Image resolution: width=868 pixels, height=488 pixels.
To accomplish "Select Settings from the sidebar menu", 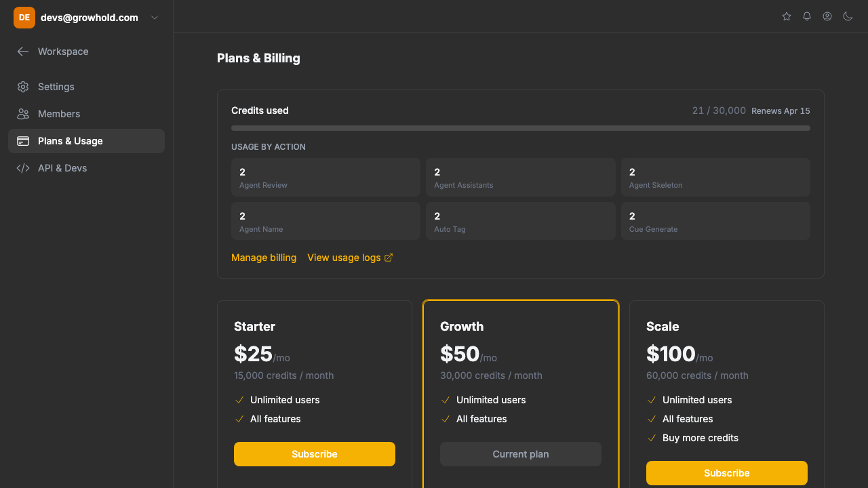I will [x=56, y=87].
